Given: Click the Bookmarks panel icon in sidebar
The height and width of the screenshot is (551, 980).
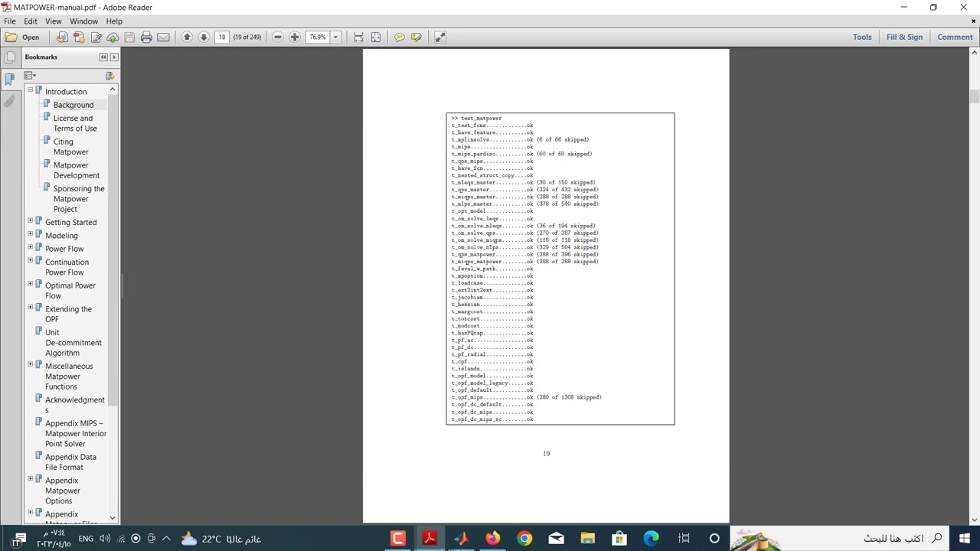Looking at the screenshot, I should pyautogui.click(x=9, y=79).
